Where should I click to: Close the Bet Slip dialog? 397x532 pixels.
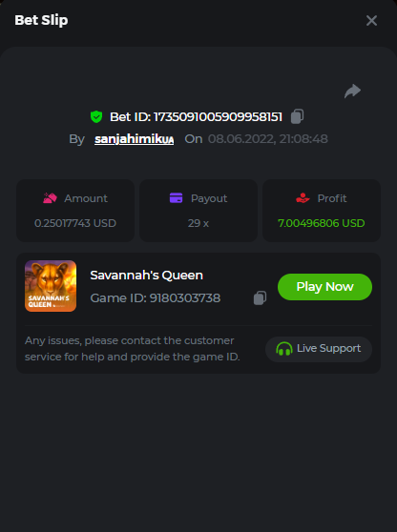371,21
